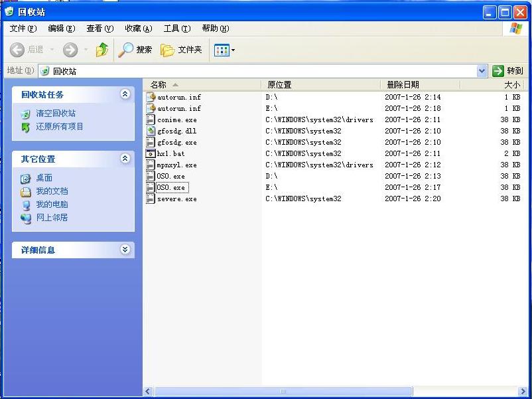Click the Restore all items green icon
Image resolution: width=532 pixels, height=399 pixels.
25,127
